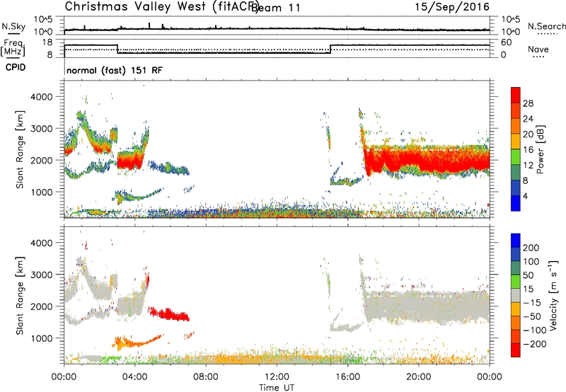
Task: Click the '-15' label on velocity color bar
Action: tap(532, 303)
